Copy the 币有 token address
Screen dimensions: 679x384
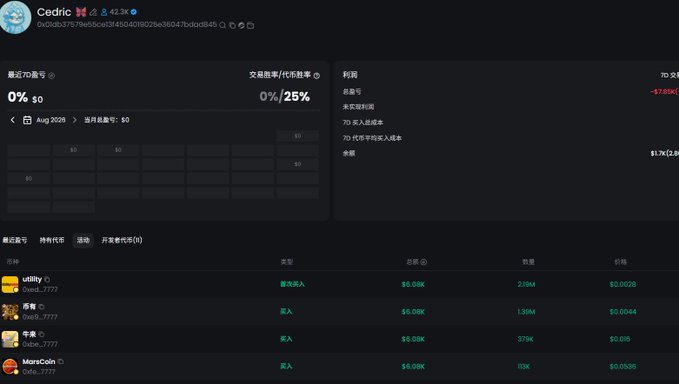pyautogui.click(x=41, y=307)
